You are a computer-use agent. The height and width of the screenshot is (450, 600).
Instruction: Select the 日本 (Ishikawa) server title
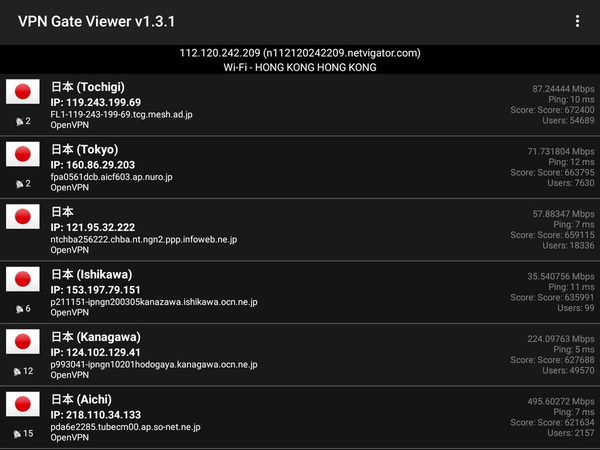(x=91, y=274)
